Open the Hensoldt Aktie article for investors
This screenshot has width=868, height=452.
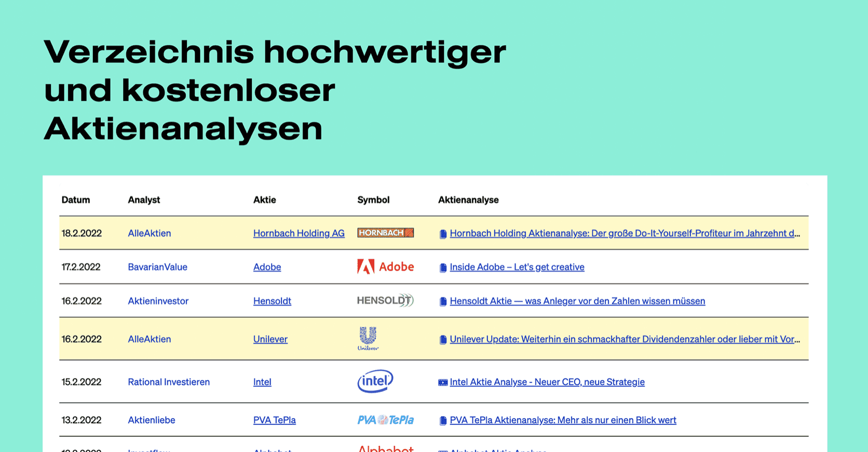click(577, 301)
